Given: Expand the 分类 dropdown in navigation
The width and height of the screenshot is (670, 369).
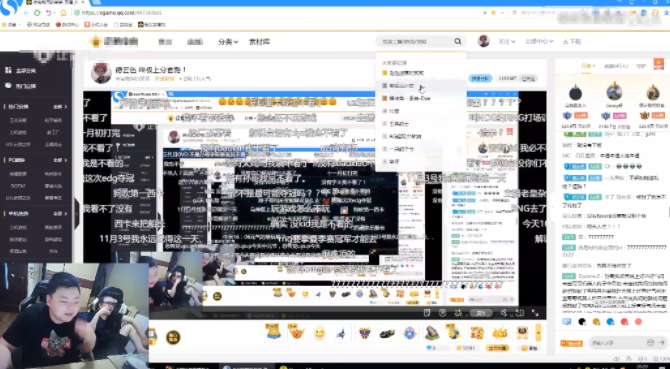Looking at the screenshot, I should pyautogui.click(x=228, y=42).
